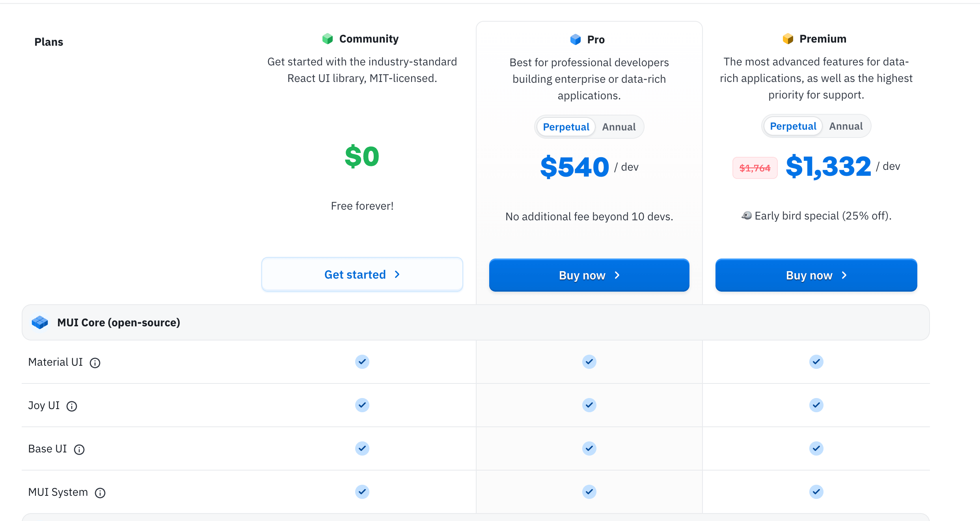
Task: Click the MUI Core blue cubes icon
Action: [40, 322]
